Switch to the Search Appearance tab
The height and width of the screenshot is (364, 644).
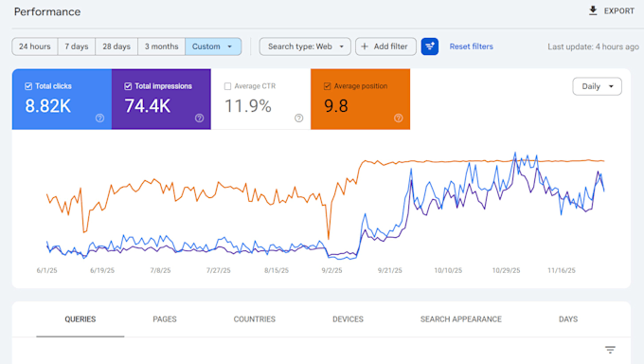461,319
